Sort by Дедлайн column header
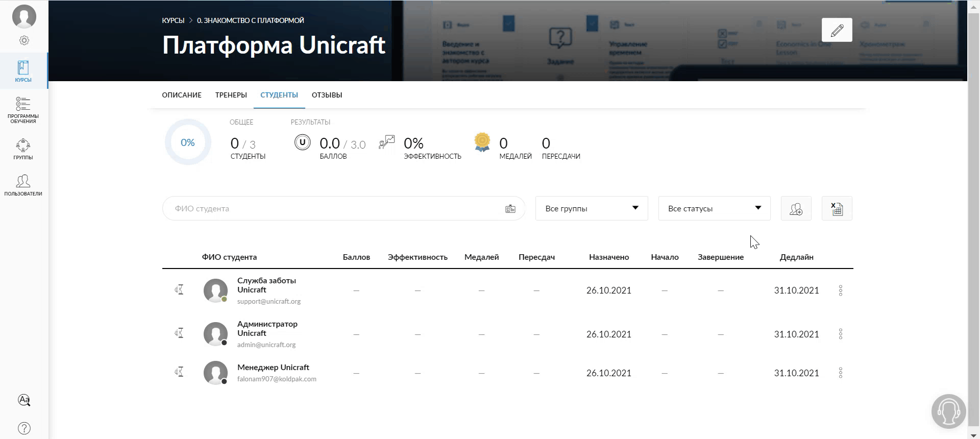 pyautogui.click(x=796, y=257)
